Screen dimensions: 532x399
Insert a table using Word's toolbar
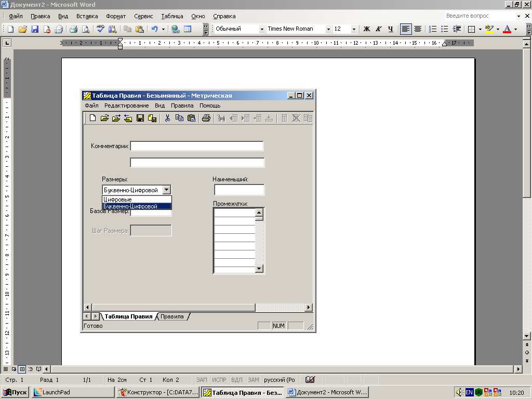pyautogui.click(x=188, y=29)
